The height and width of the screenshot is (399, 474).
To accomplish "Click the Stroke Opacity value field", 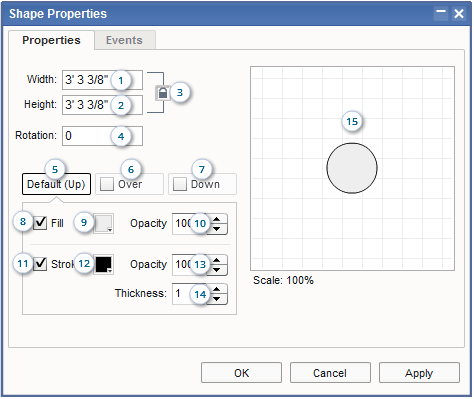I will (189, 265).
